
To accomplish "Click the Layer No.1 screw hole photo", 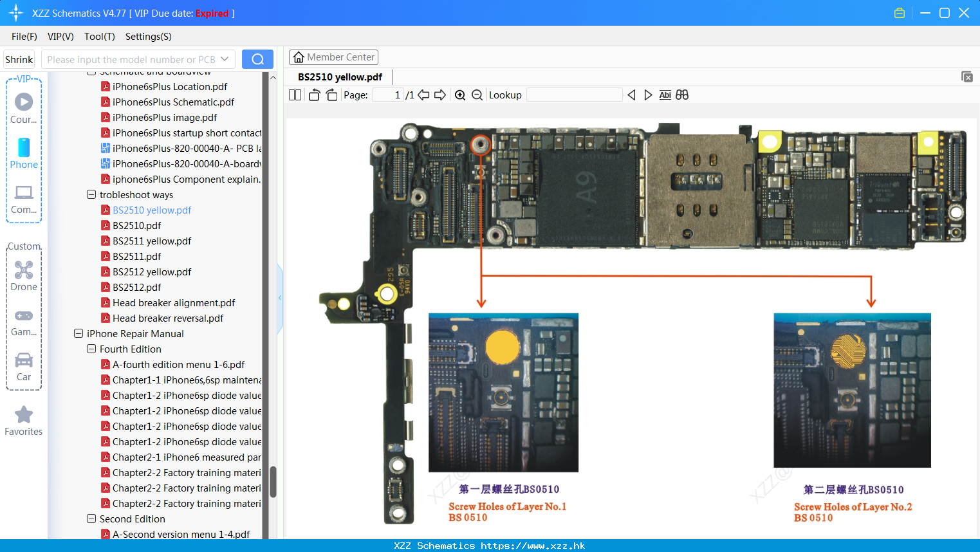I will [x=503, y=392].
